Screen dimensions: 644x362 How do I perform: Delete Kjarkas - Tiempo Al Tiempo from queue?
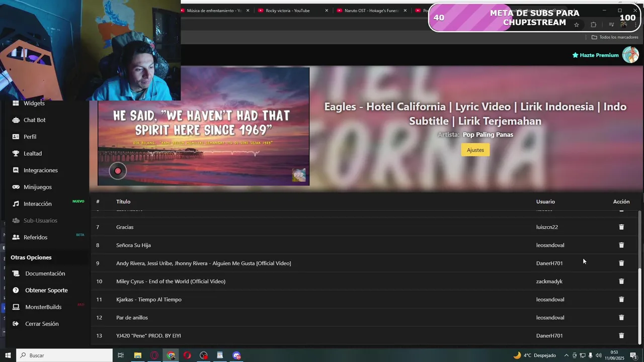click(x=621, y=299)
